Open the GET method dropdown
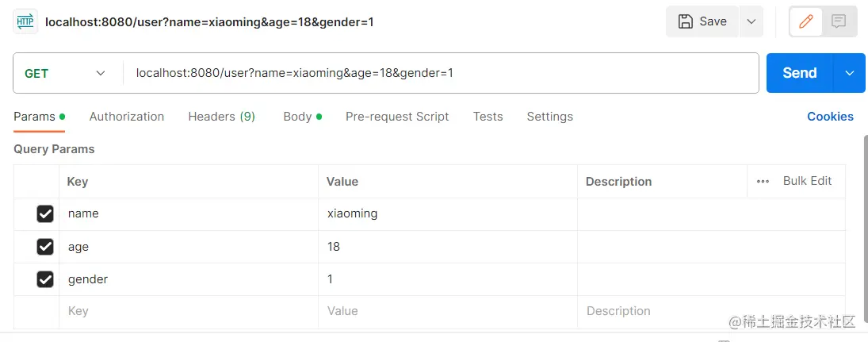 [67, 73]
